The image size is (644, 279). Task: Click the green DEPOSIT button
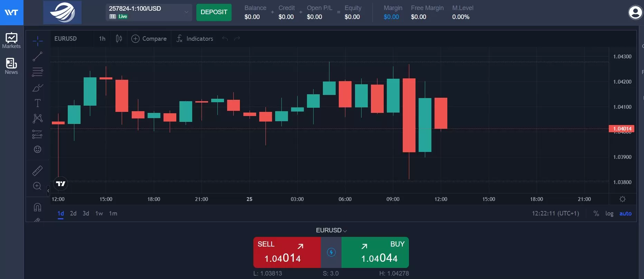click(214, 12)
